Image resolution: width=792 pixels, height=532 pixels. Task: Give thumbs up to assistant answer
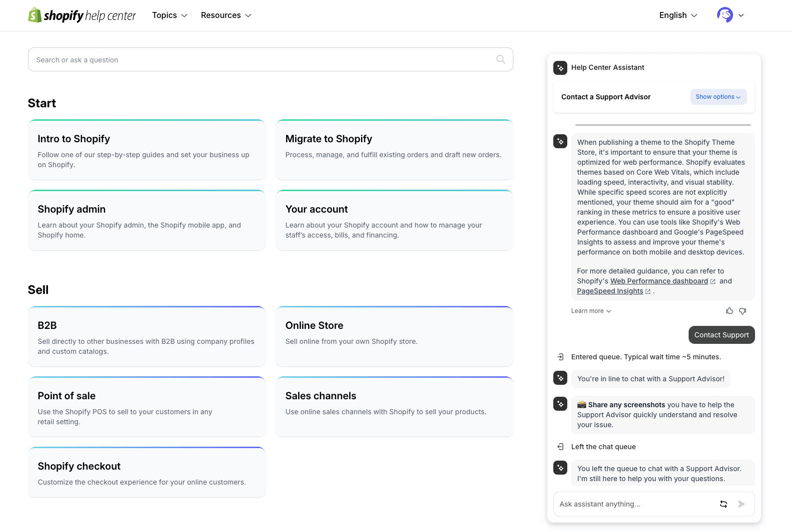tap(730, 311)
